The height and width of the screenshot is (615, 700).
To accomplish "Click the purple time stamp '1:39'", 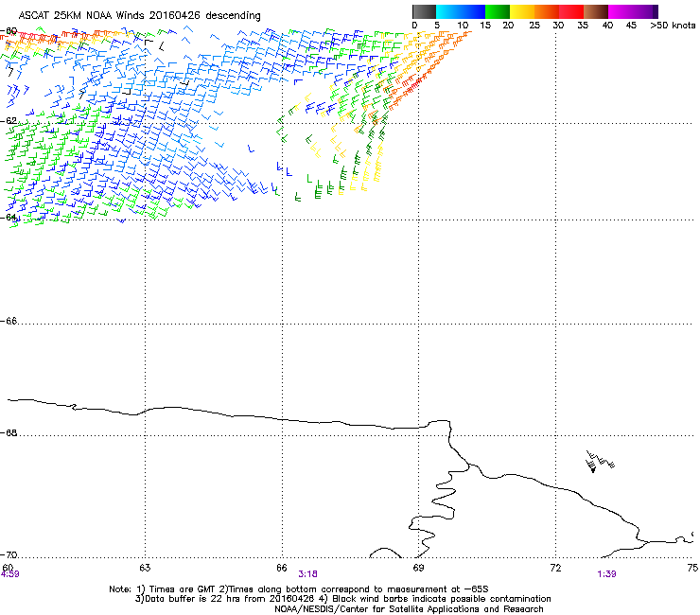I will [606, 574].
